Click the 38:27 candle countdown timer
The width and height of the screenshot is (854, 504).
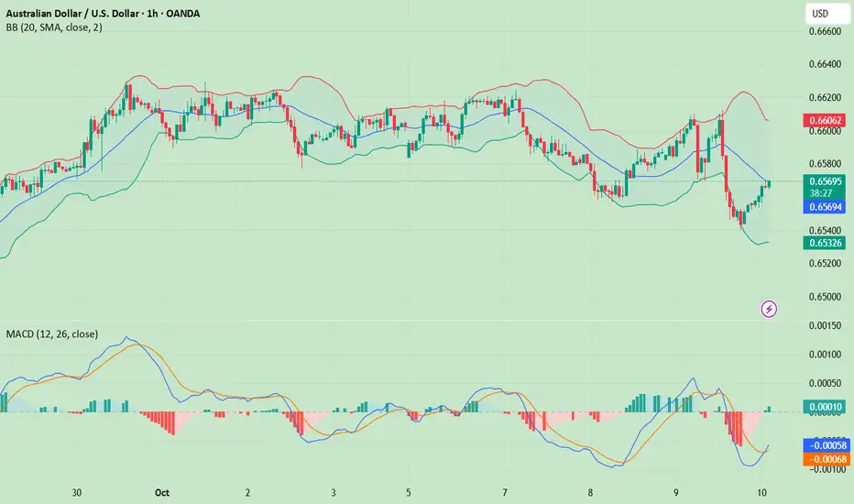(x=821, y=193)
